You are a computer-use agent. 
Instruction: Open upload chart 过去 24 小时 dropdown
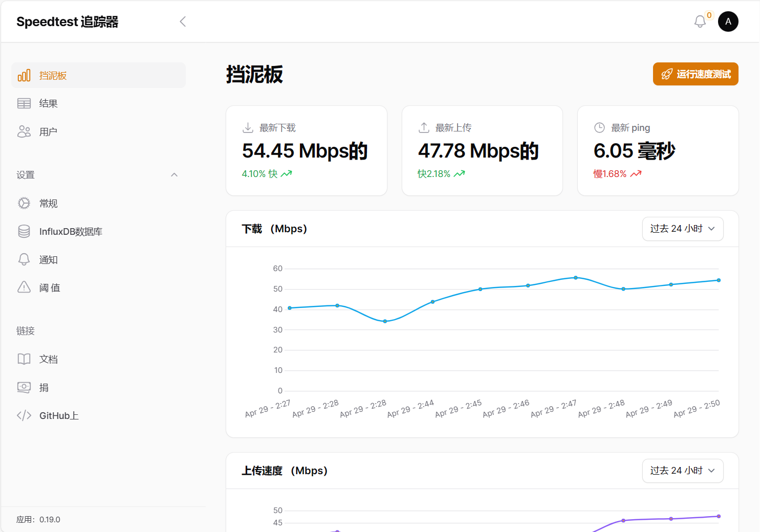682,471
